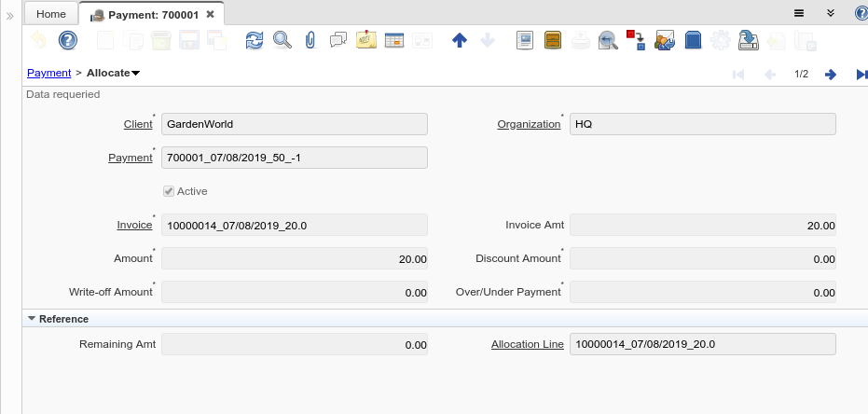Viewport: 868px width, 414px height.
Task: Collapse the Reference section
Action: click(x=32, y=319)
